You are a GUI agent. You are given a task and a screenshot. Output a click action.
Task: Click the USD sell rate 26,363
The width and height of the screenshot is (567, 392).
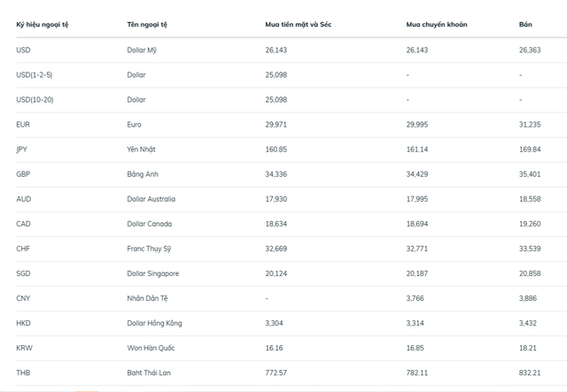(x=530, y=50)
